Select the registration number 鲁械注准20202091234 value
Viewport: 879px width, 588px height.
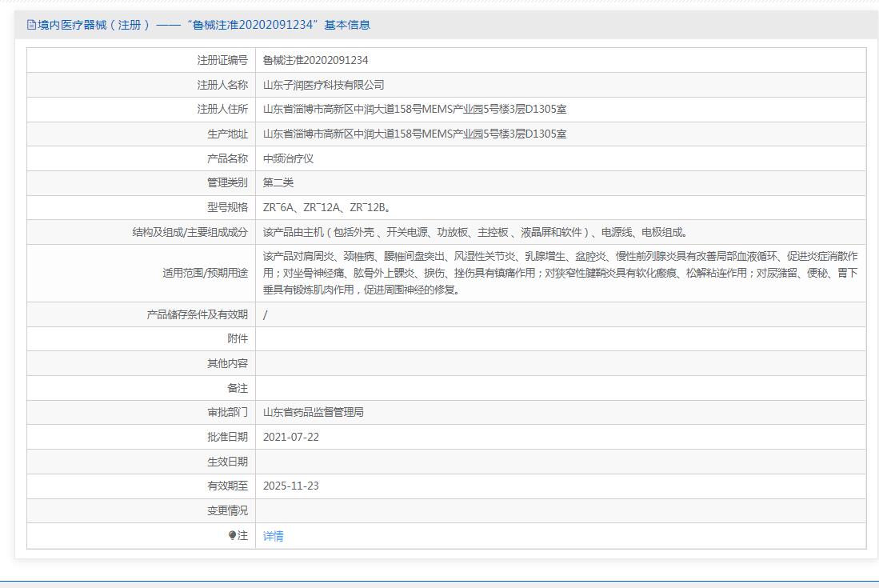click(315, 60)
